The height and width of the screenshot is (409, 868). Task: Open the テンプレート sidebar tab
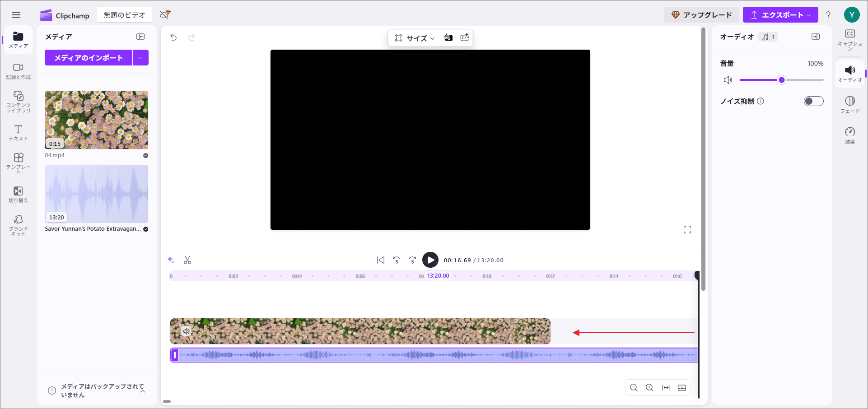tap(19, 163)
